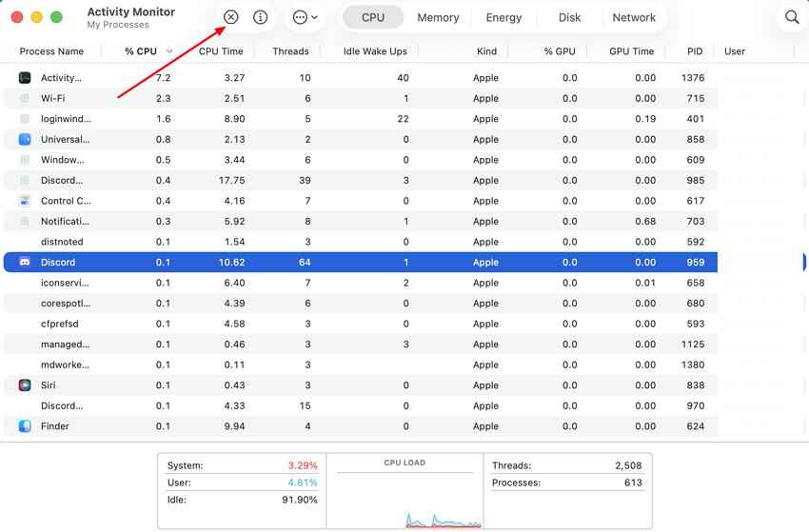Viewport: 809px width, 532px height.
Task: Click the CPU LOAD graph
Action: click(405, 498)
